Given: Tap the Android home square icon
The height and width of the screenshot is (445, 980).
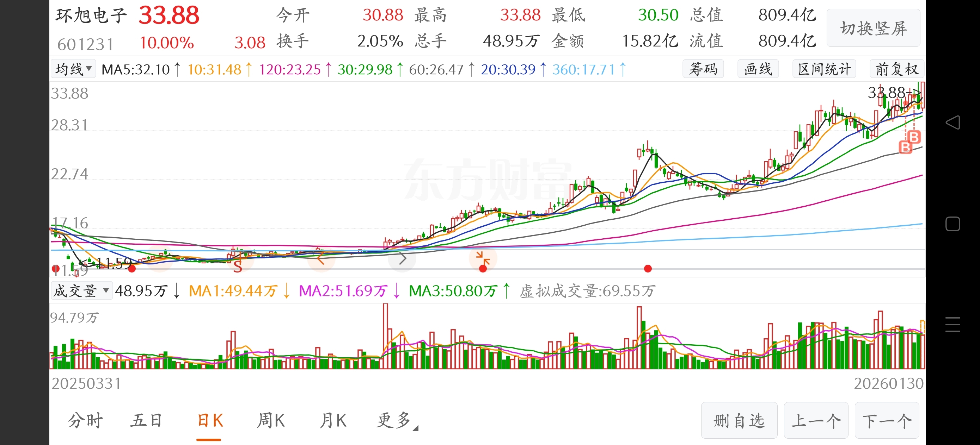Looking at the screenshot, I should 953,224.
